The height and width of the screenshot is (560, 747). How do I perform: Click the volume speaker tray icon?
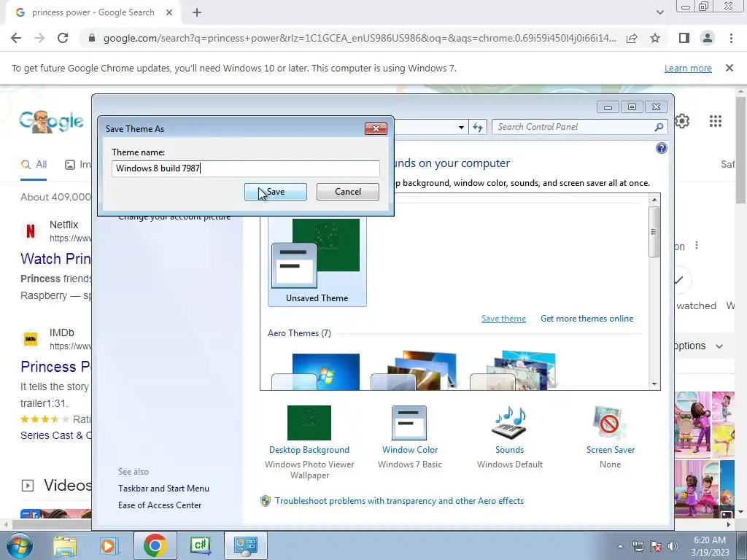pyautogui.click(x=673, y=546)
